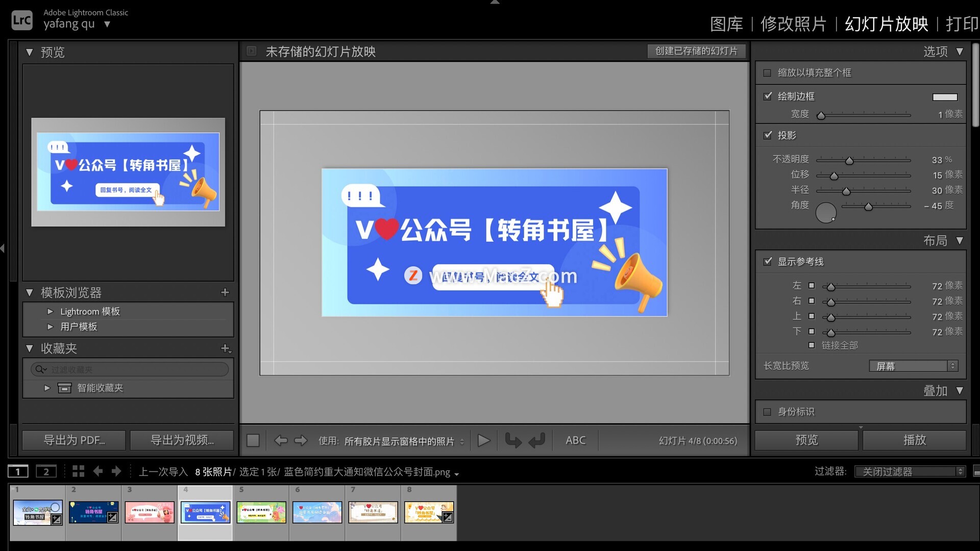Viewport: 980px width, 551px height.
Task: Click the 过滤收藏夹 search field
Action: click(x=130, y=369)
